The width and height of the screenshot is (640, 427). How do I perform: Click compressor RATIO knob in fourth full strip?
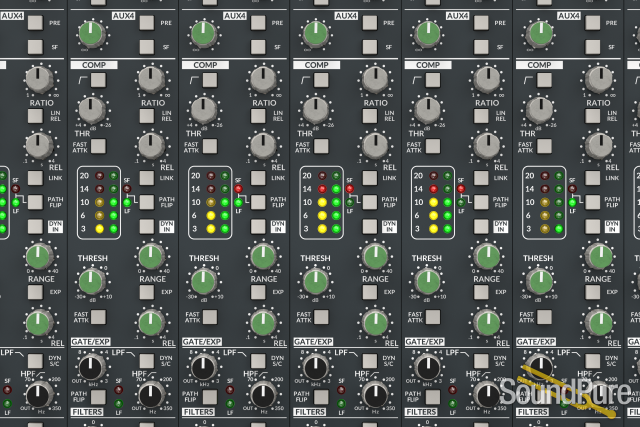click(487, 79)
